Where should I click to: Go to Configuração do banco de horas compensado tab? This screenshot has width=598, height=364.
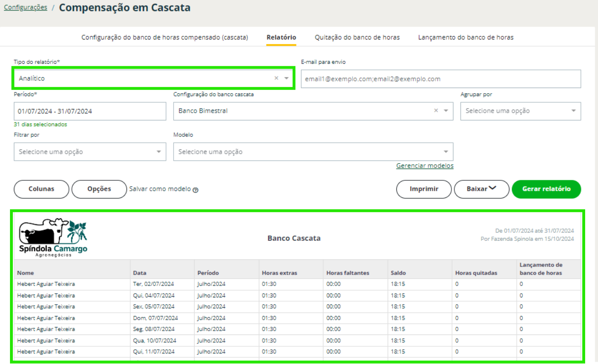point(165,37)
